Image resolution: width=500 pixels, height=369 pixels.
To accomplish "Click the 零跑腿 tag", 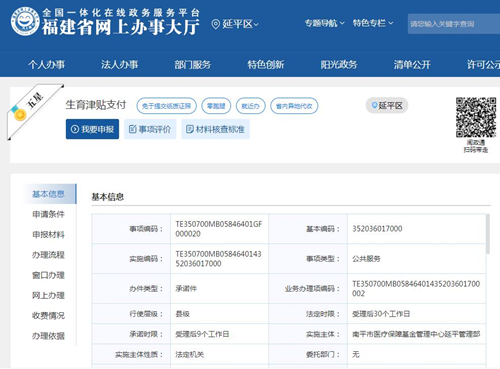I will pyautogui.click(x=216, y=106).
